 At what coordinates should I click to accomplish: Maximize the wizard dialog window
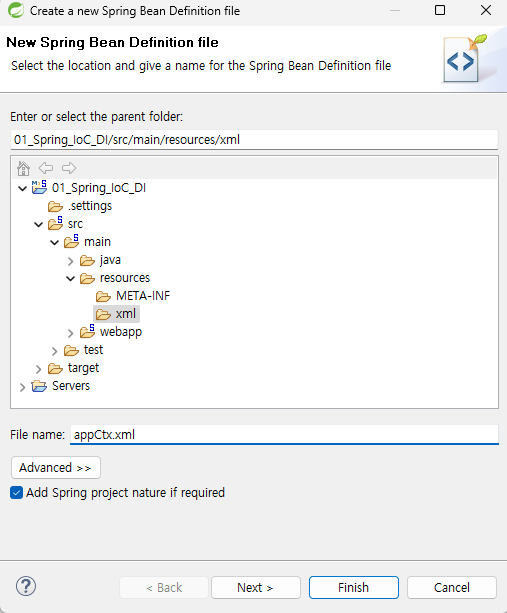click(x=440, y=10)
